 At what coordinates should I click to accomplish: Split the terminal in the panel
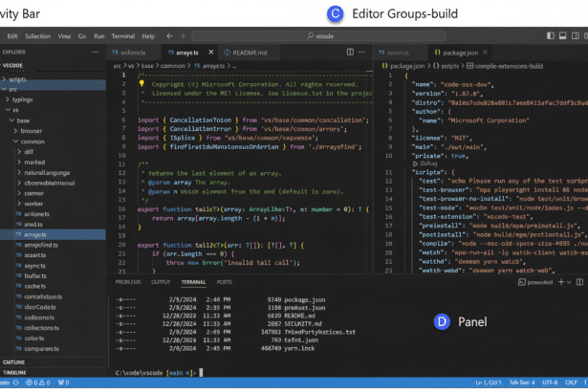(579, 282)
